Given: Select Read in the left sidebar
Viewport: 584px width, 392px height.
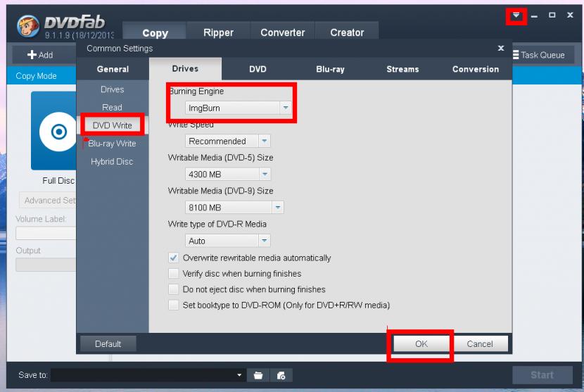Looking at the screenshot, I should [112, 107].
